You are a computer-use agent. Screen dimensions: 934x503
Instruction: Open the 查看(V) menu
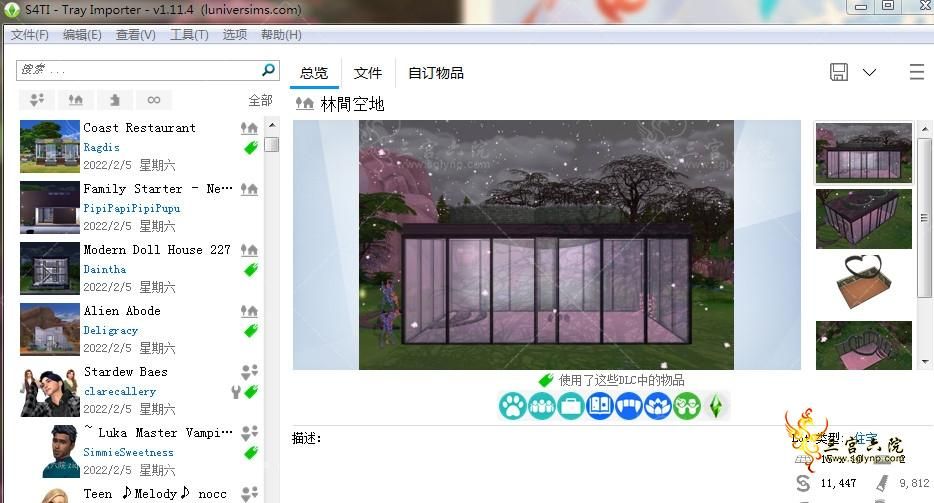pyautogui.click(x=135, y=35)
